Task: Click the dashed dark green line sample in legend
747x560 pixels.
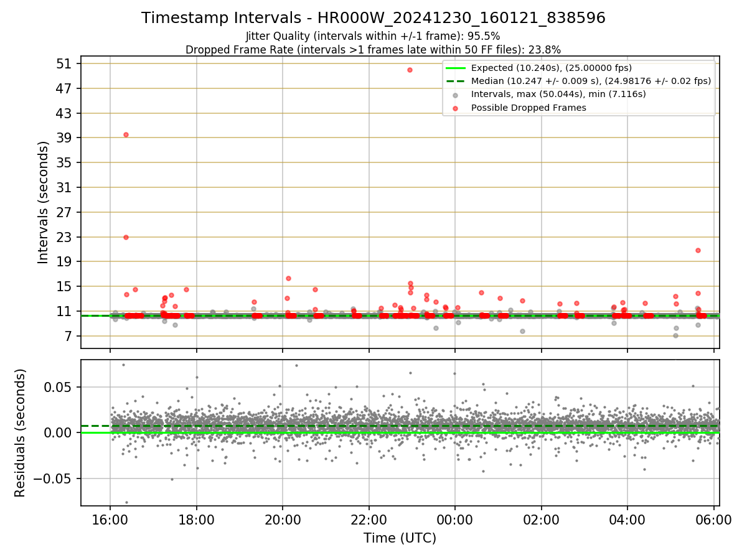Action: click(x=455, y=81)
